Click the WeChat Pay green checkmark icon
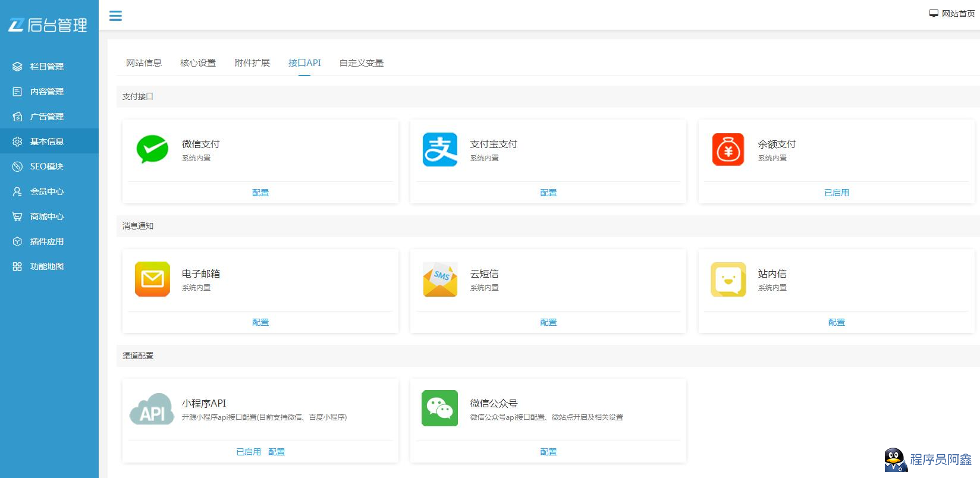The height and width of the screenshot is (478, 980). [x=152, y=149]
